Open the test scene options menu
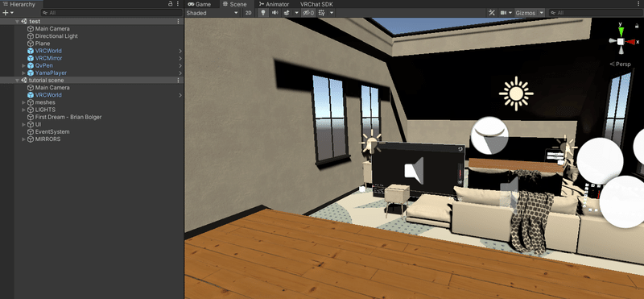The height and width of the screenshot is (299, 644). coord(178,22)
